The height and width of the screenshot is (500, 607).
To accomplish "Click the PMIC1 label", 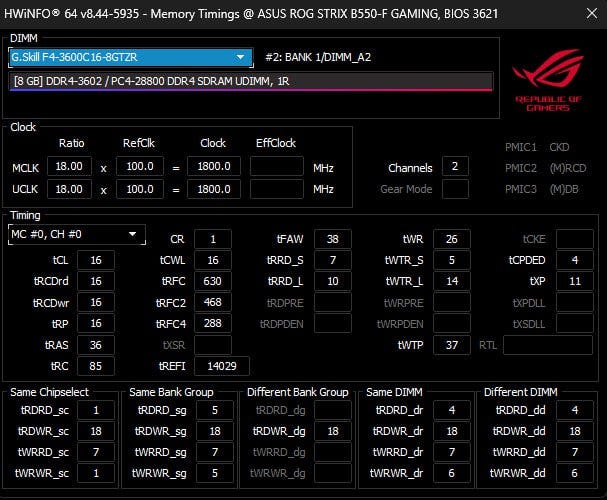I will click(521, 147).
